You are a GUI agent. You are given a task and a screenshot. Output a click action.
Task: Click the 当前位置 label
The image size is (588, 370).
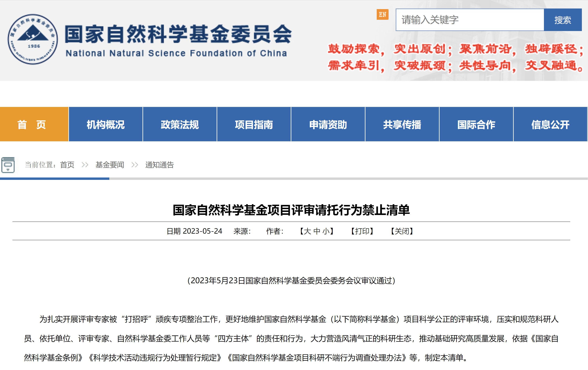(41, 165)
